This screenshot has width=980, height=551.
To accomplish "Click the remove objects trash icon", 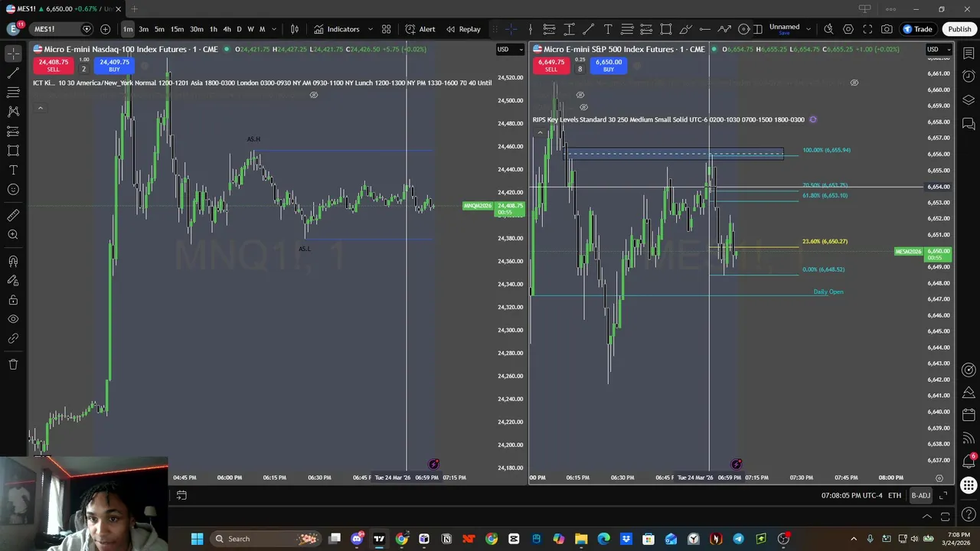I will pos(13,364).
